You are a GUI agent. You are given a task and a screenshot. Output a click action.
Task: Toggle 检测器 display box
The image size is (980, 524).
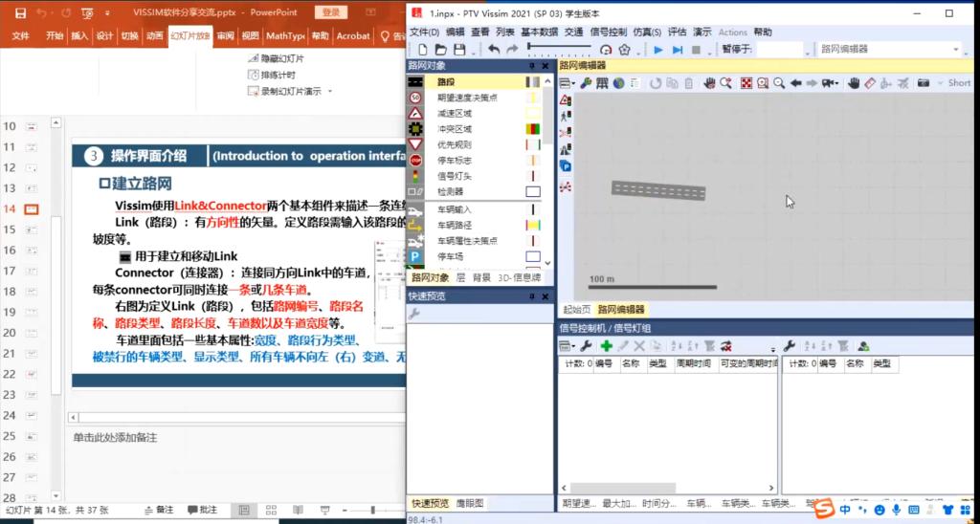(532, 192)
